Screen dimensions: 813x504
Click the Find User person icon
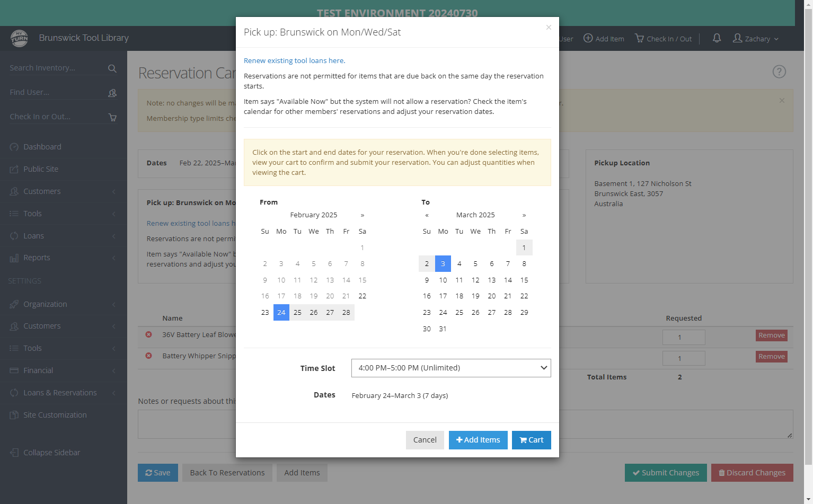tap(112, 93)
